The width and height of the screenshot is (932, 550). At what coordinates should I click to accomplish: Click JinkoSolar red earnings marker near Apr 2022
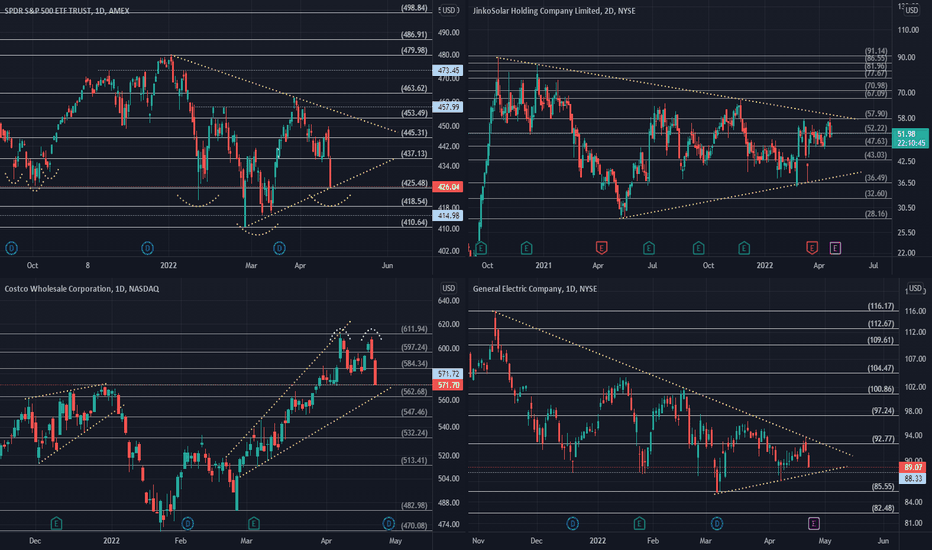pos(812,248)
